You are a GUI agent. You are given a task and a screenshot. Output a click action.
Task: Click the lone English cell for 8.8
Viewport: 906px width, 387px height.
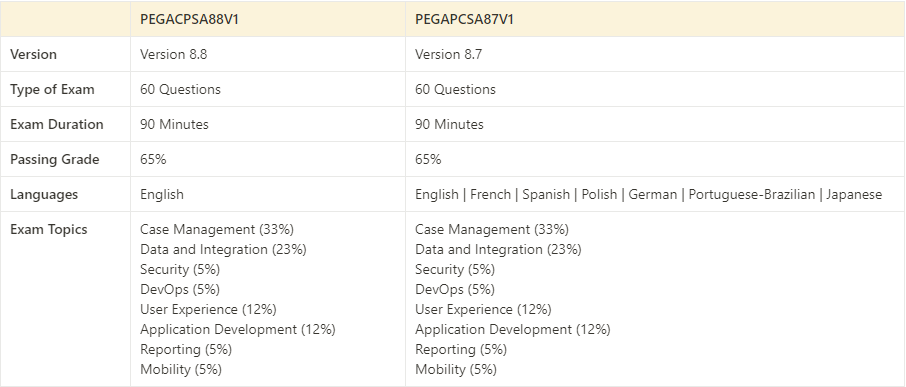pyautogui.click(x=162, y=195)
